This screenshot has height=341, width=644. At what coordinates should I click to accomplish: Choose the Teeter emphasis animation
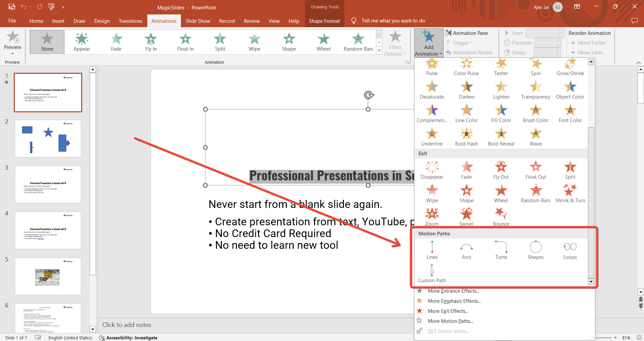pyautogui.click(x=501, y=66)
